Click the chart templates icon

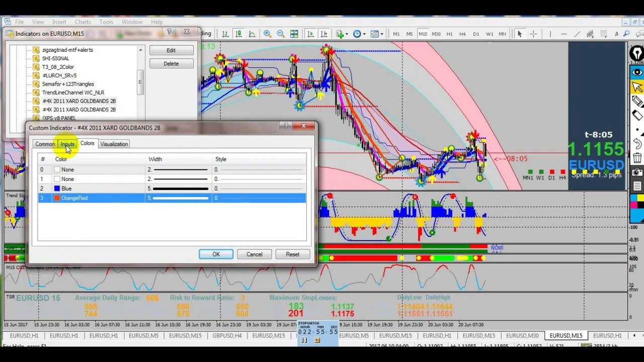[374, 34]
